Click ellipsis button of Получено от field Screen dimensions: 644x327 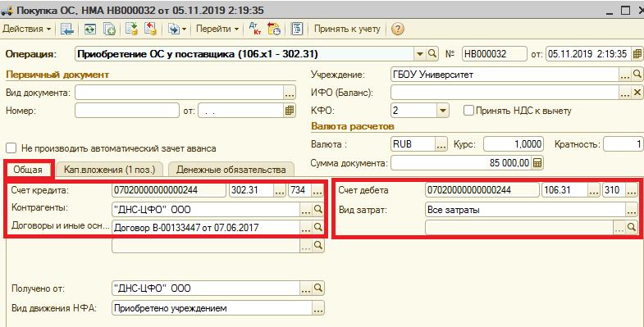(306, 288)
